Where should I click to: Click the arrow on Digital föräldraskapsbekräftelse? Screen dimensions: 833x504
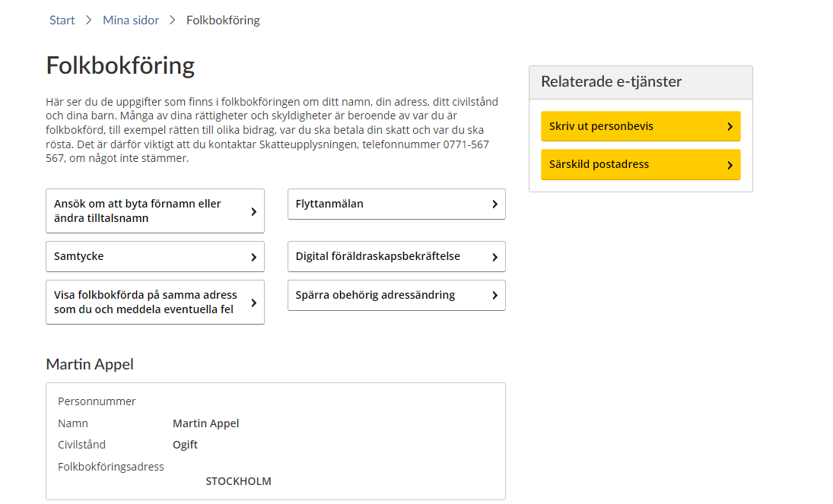tap(494, 256)
